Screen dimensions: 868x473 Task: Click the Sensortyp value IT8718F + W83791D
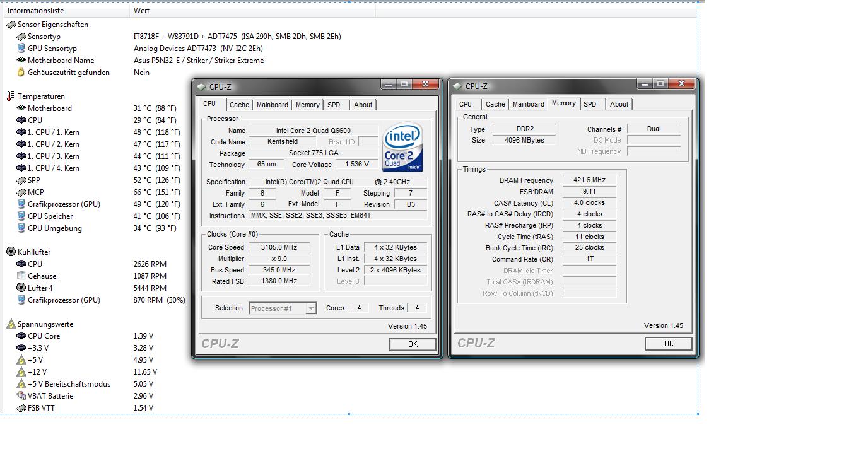click(x=237, y=37)
